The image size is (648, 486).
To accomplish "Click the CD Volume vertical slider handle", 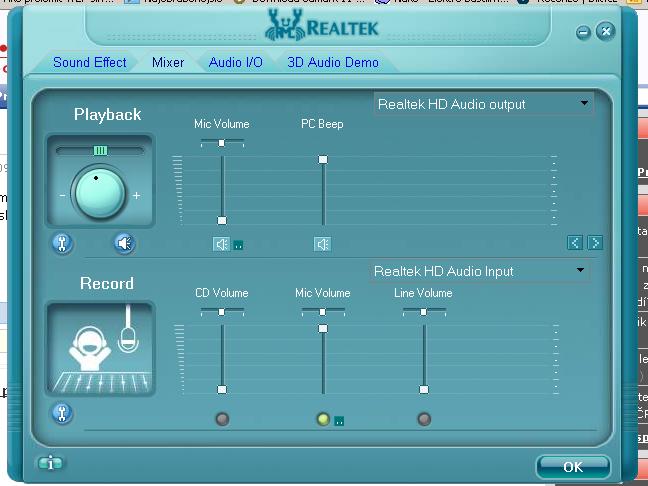I will point(222,389).
